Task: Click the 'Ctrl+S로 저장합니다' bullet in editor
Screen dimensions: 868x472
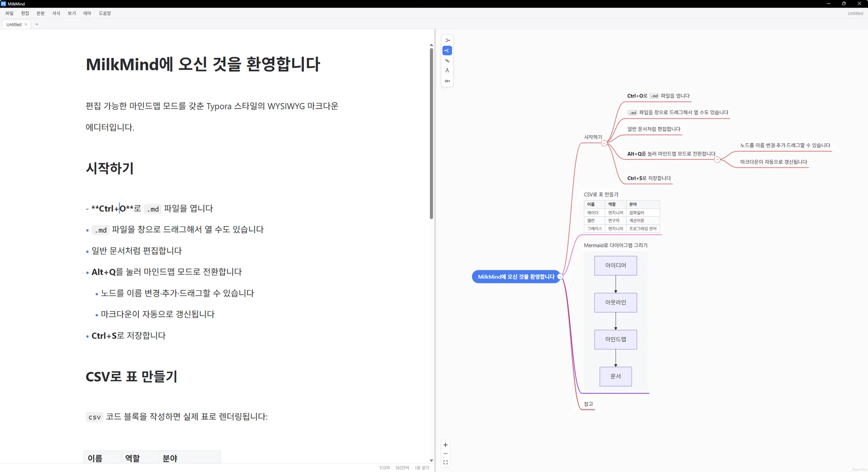Action: click(128, 336)
